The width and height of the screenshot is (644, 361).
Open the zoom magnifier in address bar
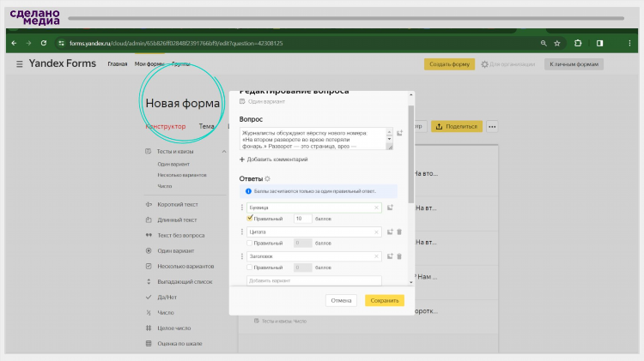[x=544, y=43]
